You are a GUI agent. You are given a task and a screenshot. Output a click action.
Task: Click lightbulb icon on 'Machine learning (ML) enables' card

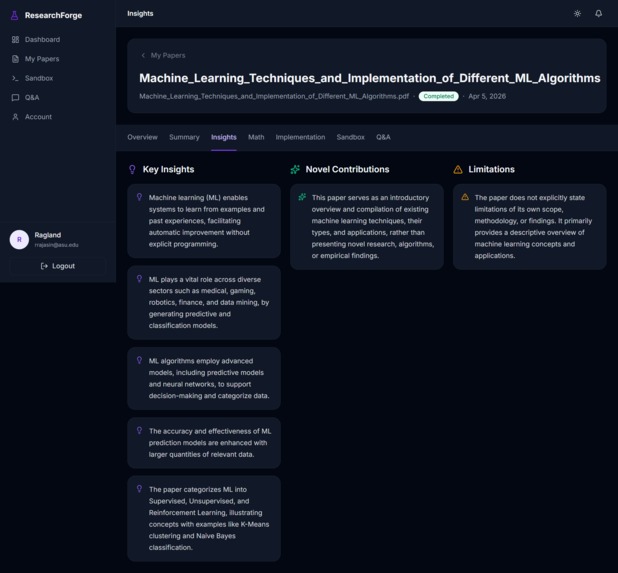pyautogui.click(x=139, y=197)
